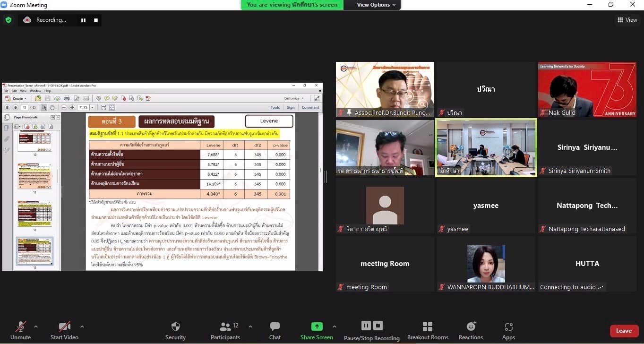Image resolution: width=644 pixels, height=344 pixels.
Task: Leave the meeting
Action: click(624, 331)
